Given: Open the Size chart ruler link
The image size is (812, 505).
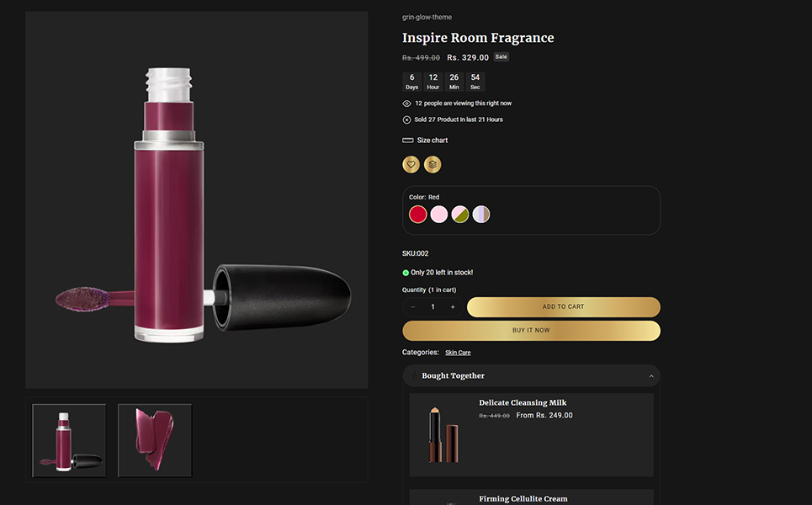Looking at the screenshot, I should 426,141.
